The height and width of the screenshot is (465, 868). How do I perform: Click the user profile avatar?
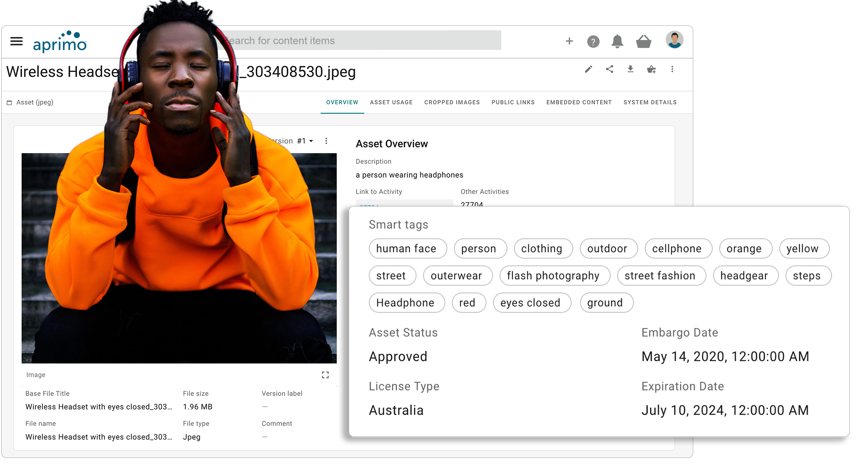pyautogui.click(x=674, y=40)
